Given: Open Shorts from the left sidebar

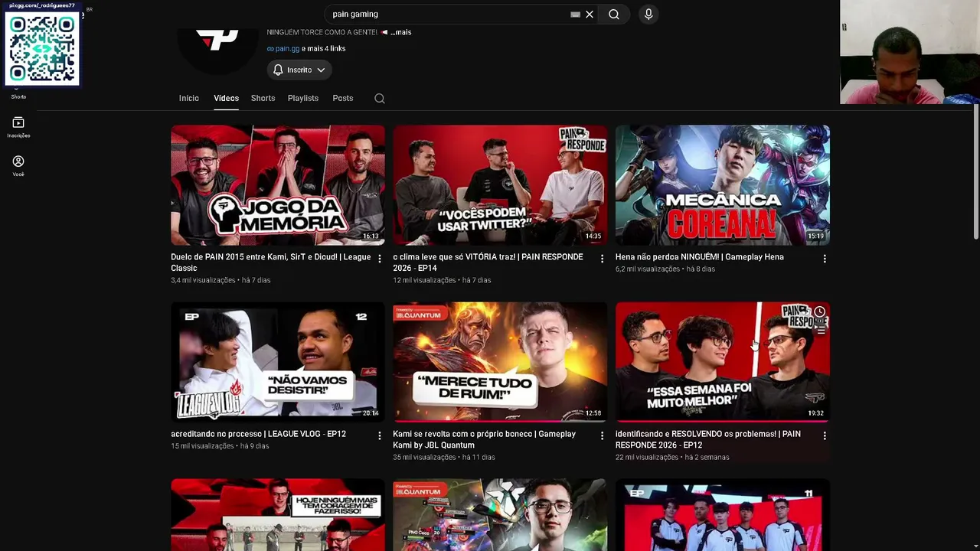Looking at the screenshot, I should [18, 93].
